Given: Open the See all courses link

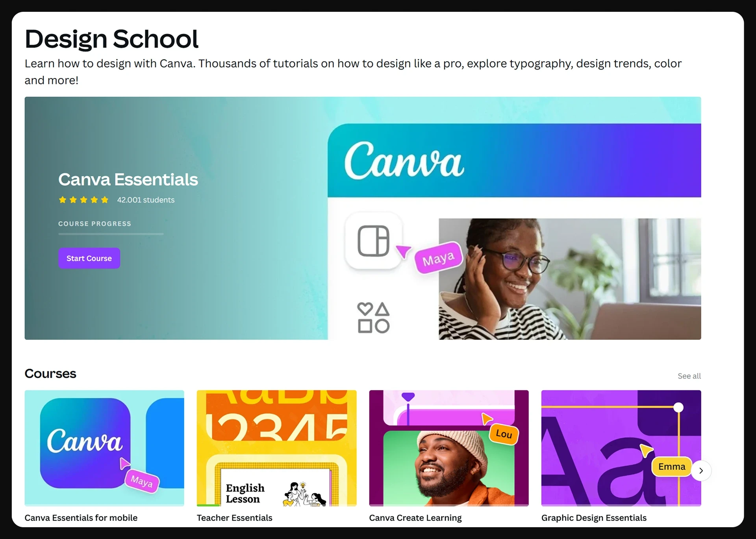Looking at the screenshot, I should point(689,376).
